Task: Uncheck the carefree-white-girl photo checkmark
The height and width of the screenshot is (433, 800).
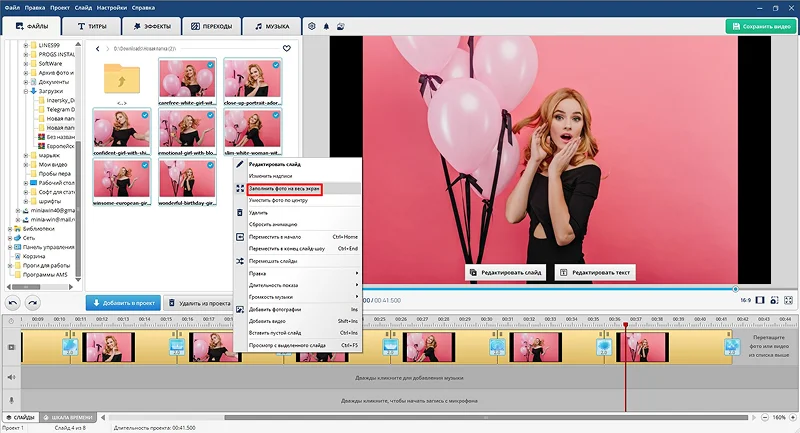Action: [x=210, y=65]
